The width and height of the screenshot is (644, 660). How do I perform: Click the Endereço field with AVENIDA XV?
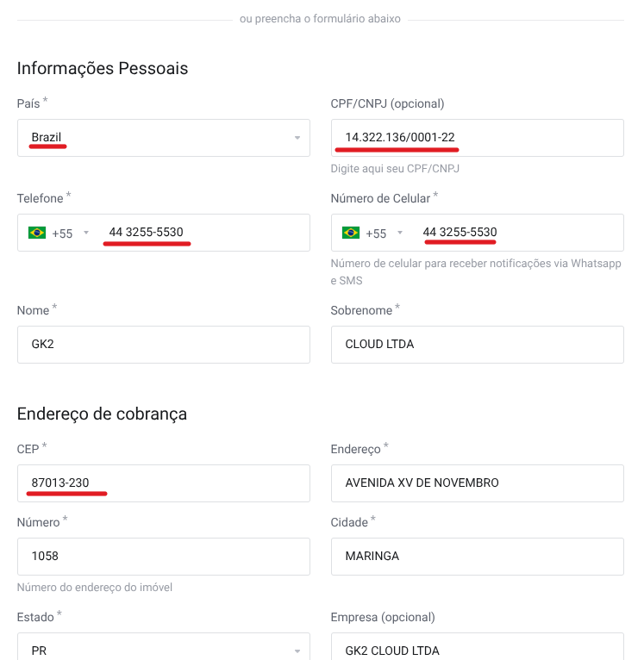tap(477, 483)
